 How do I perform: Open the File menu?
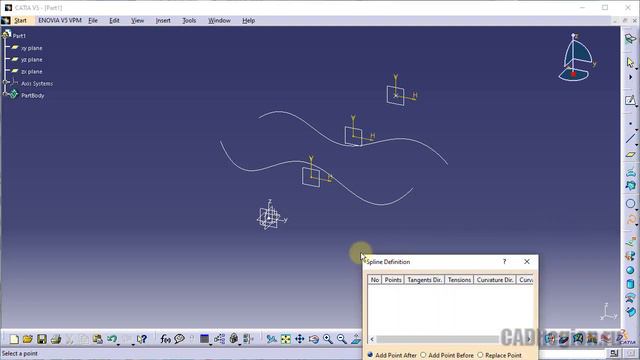(93, 20)
